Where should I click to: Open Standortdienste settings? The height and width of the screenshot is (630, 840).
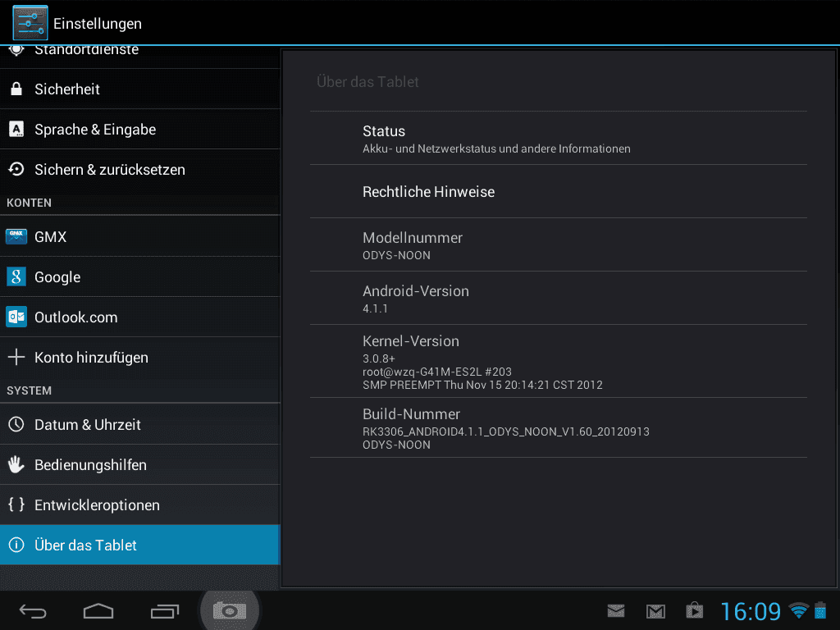(139, 57)
